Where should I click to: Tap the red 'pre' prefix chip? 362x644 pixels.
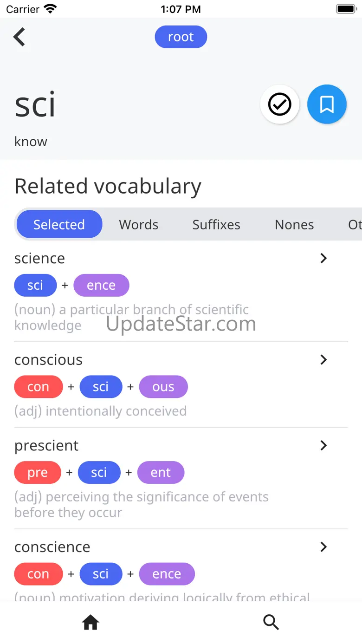(38, 473)
